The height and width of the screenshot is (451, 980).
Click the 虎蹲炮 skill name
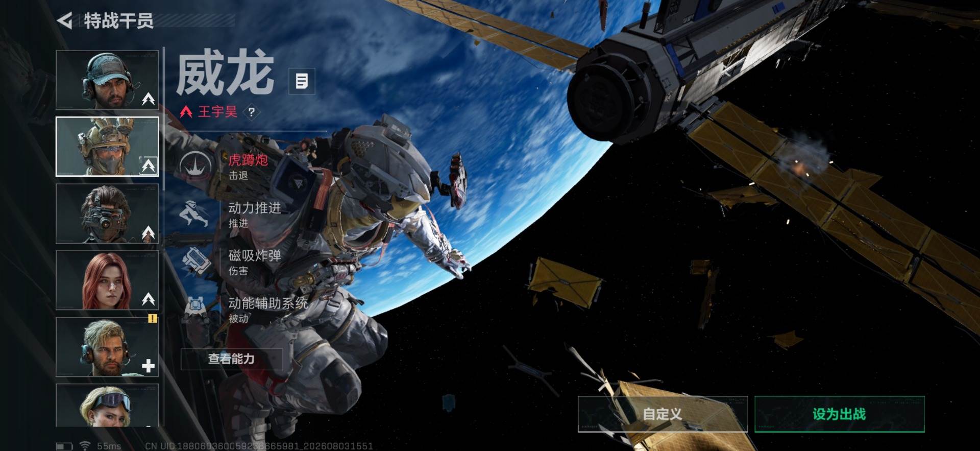click(248, 160)
